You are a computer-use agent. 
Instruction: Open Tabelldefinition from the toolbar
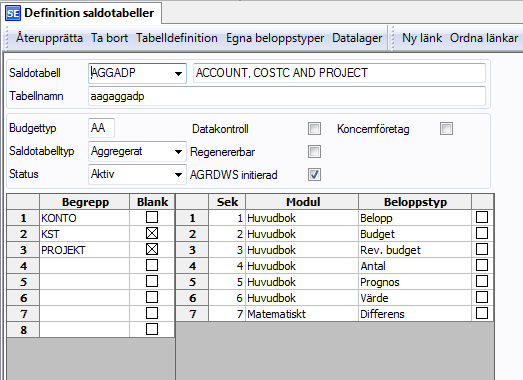[x=177, y=38]
